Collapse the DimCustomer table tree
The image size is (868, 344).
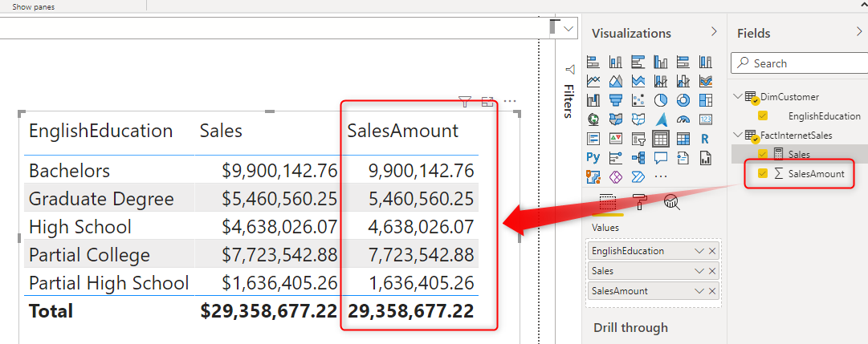coord(738,97)
